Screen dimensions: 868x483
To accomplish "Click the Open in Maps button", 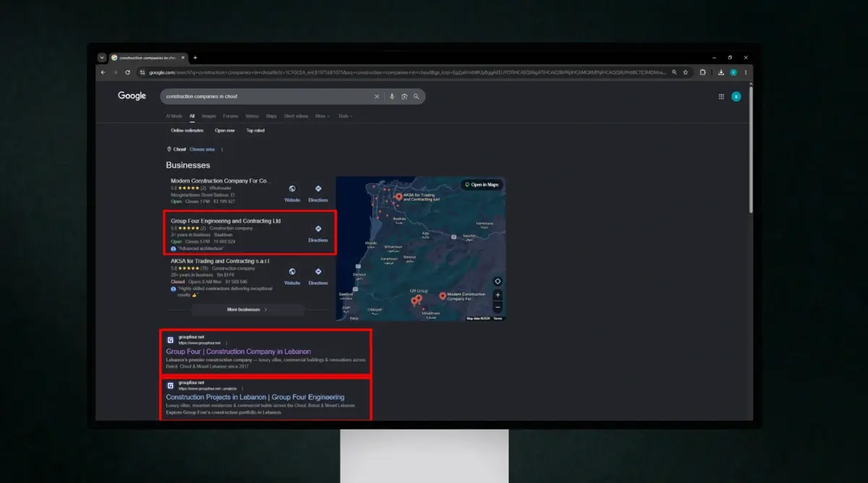I will pos(482,184).
